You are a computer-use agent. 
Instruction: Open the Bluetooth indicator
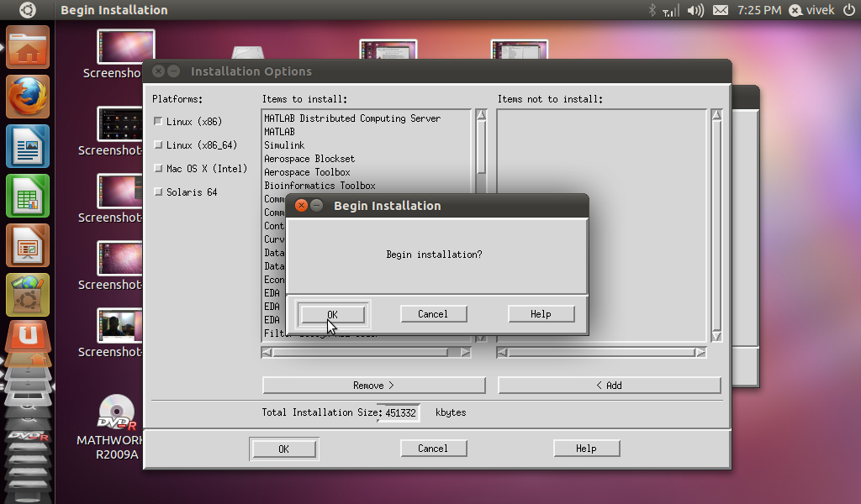[x=652, y=10]
